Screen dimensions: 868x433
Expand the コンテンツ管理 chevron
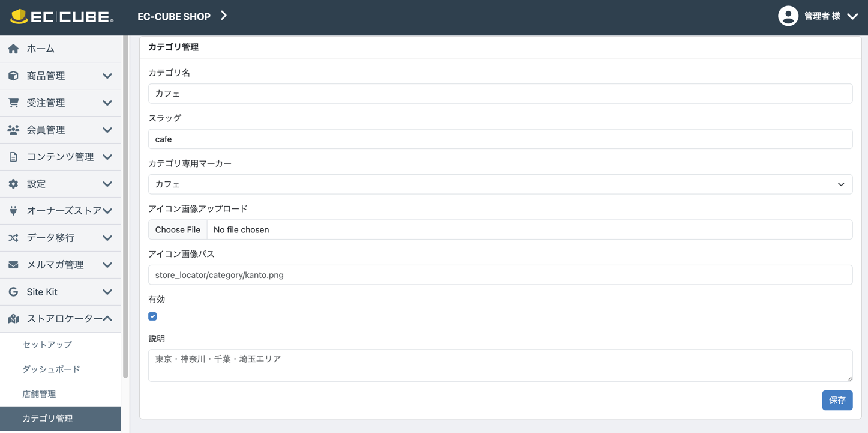point(107,157)
